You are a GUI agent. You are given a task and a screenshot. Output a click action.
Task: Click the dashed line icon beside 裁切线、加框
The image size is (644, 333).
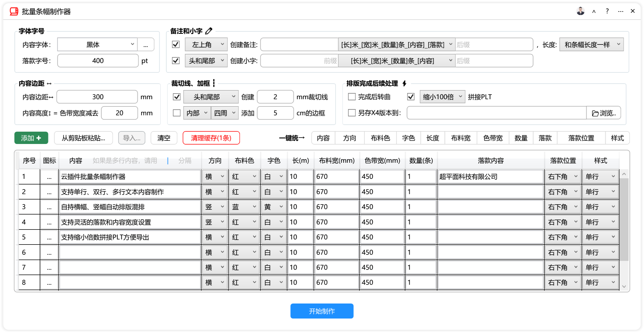pos(214,83)
